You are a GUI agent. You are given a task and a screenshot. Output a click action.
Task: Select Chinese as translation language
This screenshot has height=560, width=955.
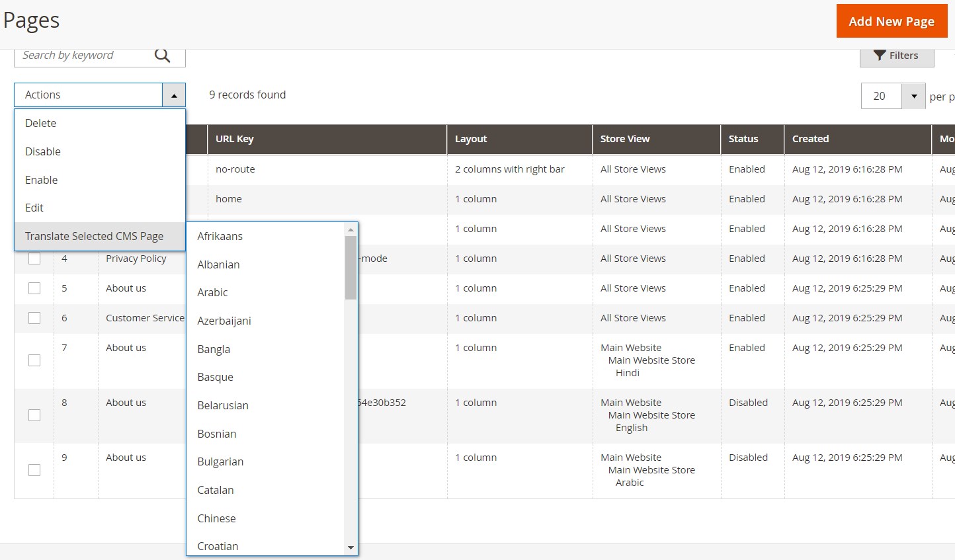click(216, 519)
